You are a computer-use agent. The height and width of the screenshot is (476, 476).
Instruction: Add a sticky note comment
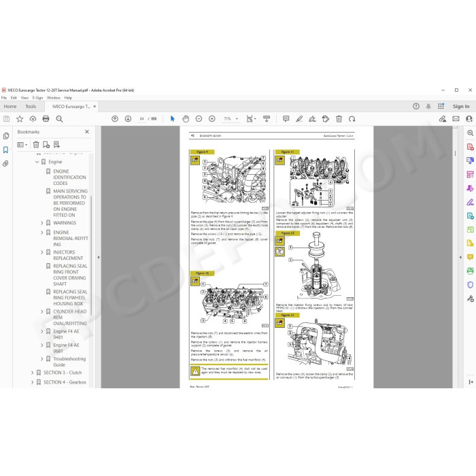(x=286, y=119)
